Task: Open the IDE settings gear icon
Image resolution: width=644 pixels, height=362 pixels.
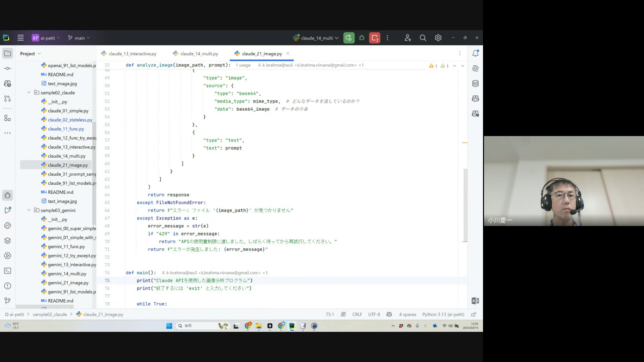Action: (x=438, y=38)
